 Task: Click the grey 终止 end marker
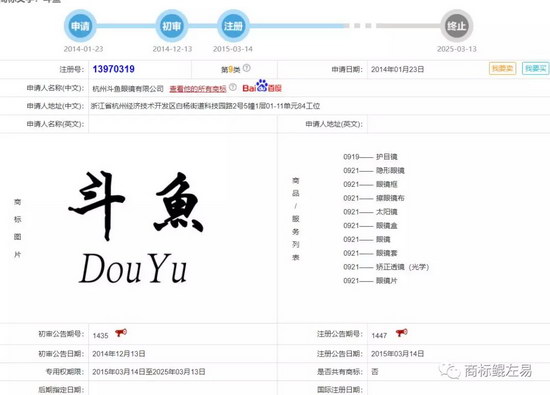coord(457,26)
